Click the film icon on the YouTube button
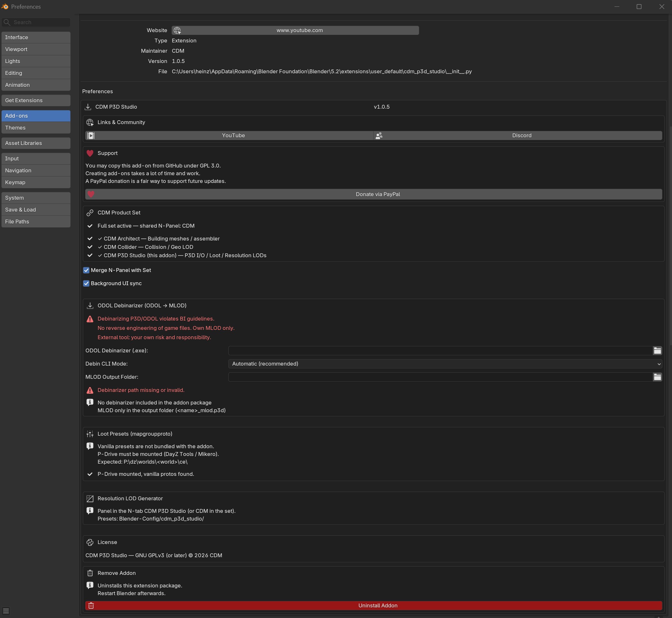This screenshot has height=618, width=672. [x=91, y=135]
